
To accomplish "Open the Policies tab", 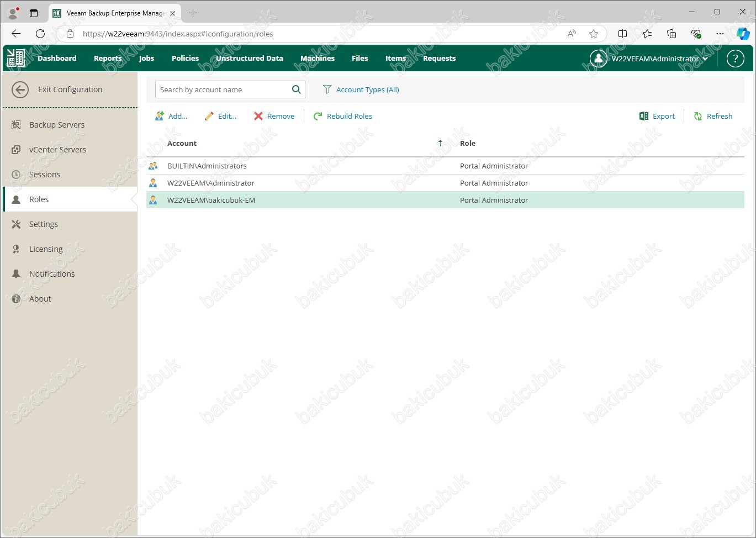I will click(185, 58).
